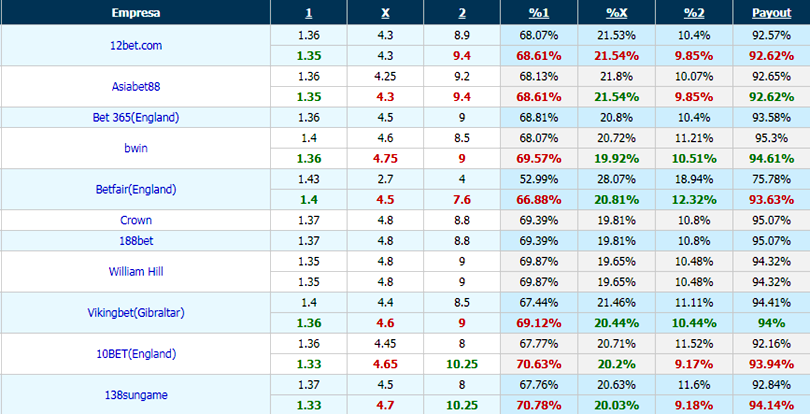This screenshot has width=810, height=414.
Task: Sort by the %X column header
Action: [x=616, y=13]
